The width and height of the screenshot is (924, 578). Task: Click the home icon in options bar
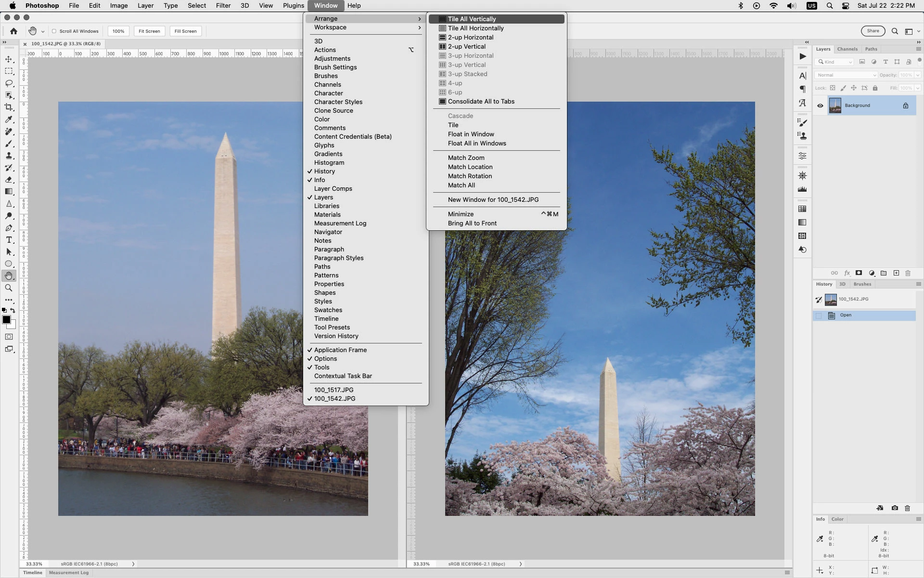pyautogui.click(x=14, y=31)
